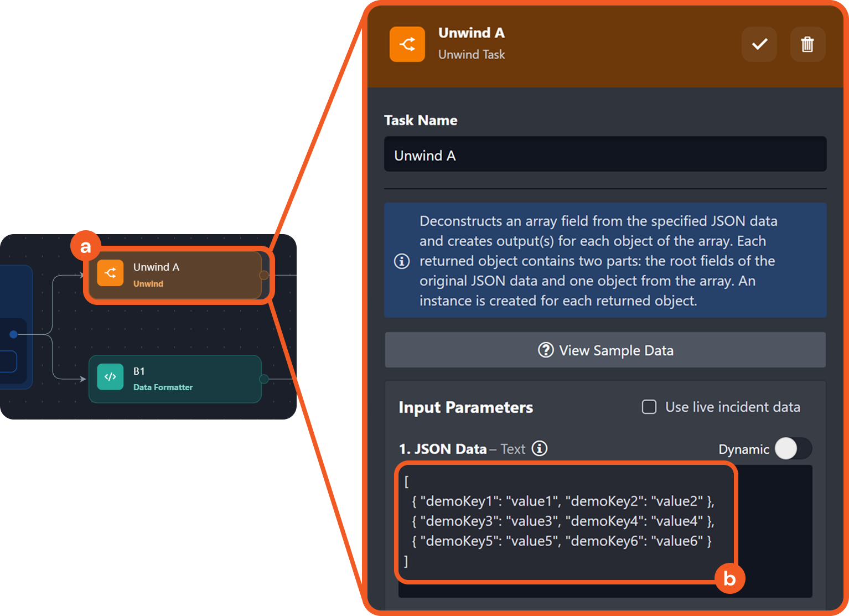Click the Unwind A node output port

pyautogui.click(x=264, y=275)
